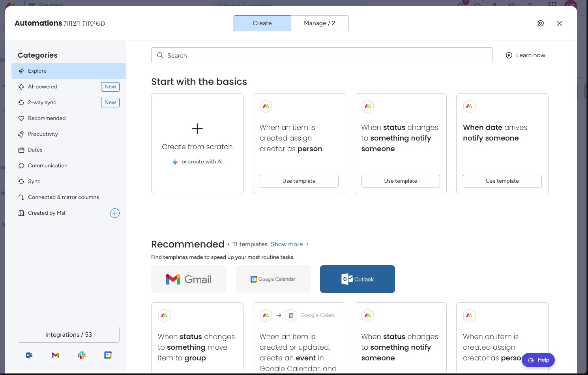The image size is (588, 375).
Task: Click the Outlook icon under Integrations
Action: 29,355
